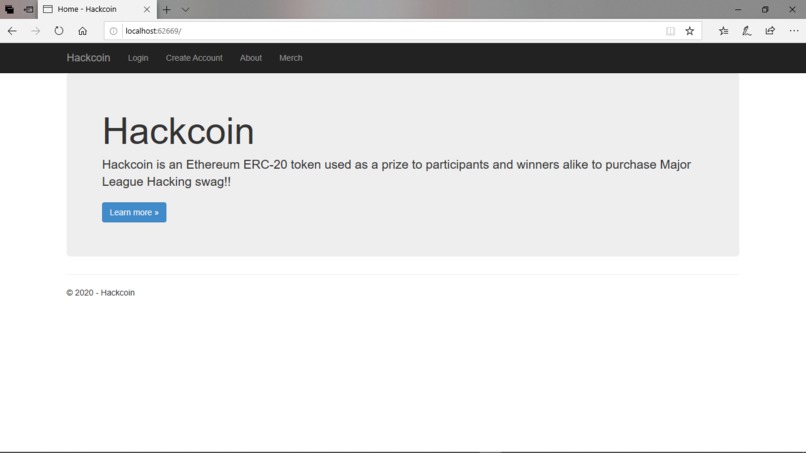Reload the page with the refresh icon
This screenshot has width=806, height=453.
[x=59, y=31]
